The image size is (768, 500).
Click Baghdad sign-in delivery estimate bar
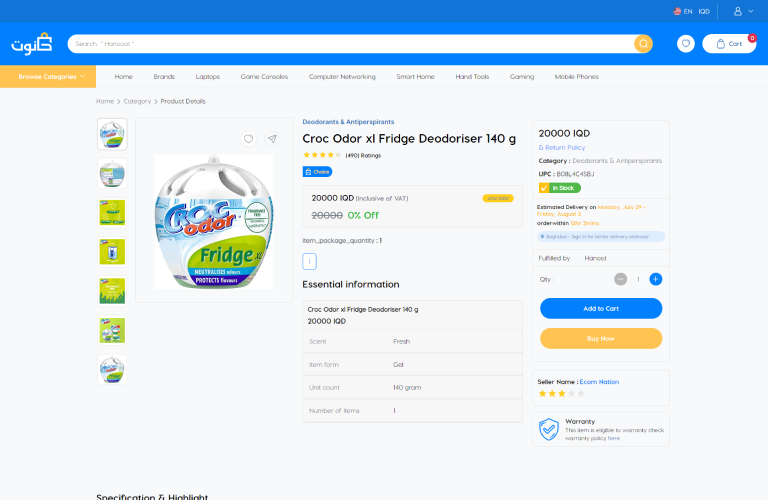point(601,237)
